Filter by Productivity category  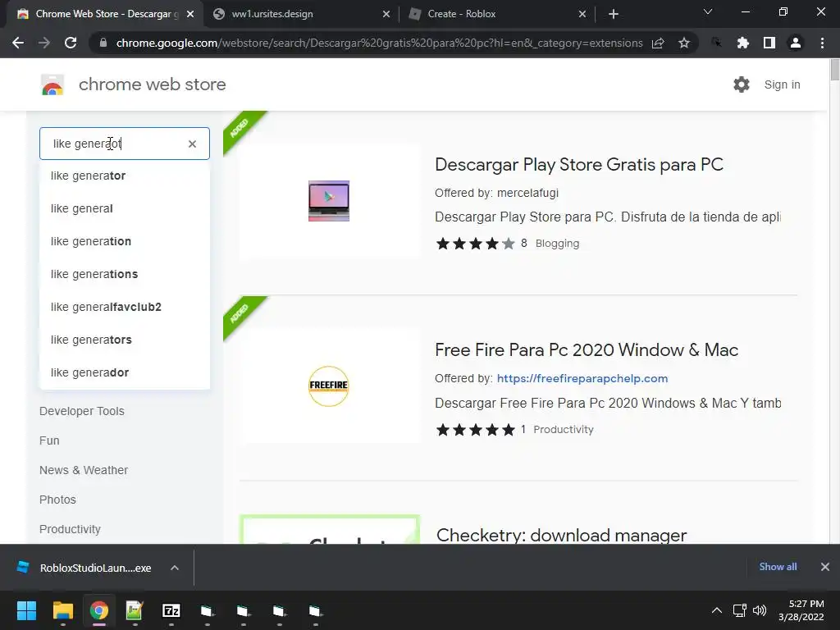71,529
